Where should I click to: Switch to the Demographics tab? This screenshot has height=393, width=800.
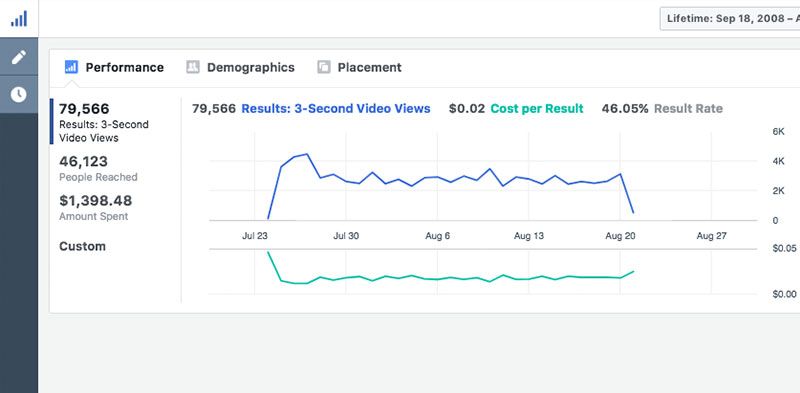coord(251,67)
